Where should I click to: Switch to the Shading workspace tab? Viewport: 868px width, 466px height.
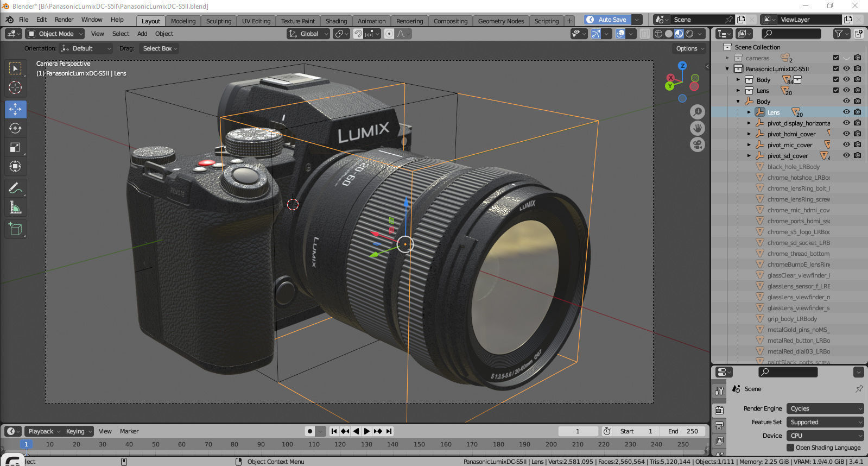pyautogui.click(x=336, y=21)
